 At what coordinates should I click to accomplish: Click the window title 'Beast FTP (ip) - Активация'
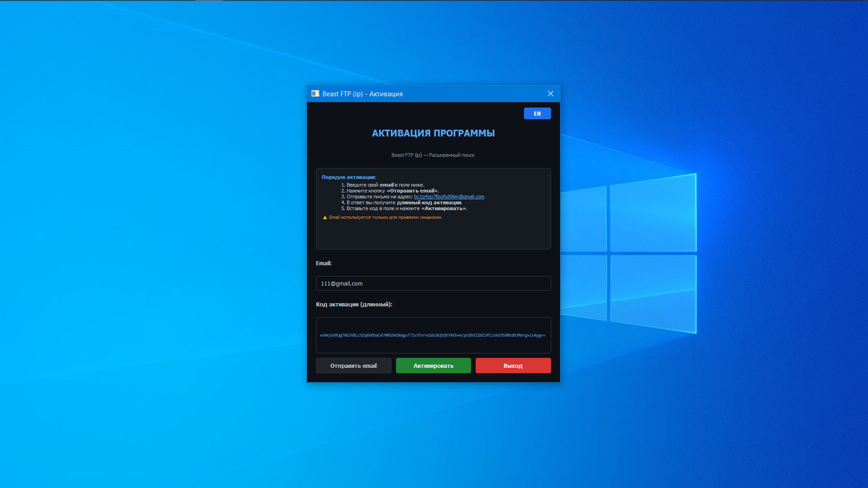coord(363,94)
